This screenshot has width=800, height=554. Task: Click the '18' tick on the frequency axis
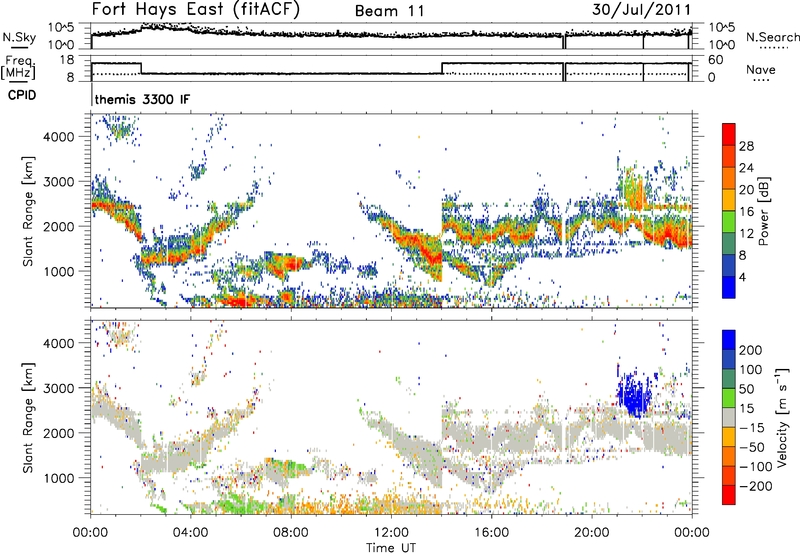(67, 60)
